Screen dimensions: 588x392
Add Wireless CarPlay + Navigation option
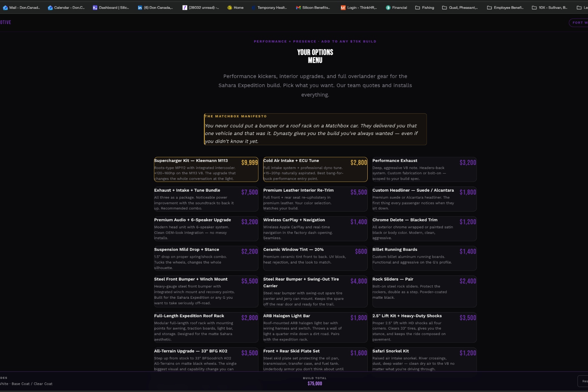coord(315,229)
